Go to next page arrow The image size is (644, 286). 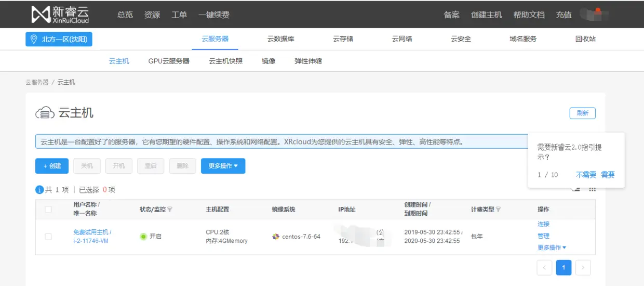[x=583, y=268]
